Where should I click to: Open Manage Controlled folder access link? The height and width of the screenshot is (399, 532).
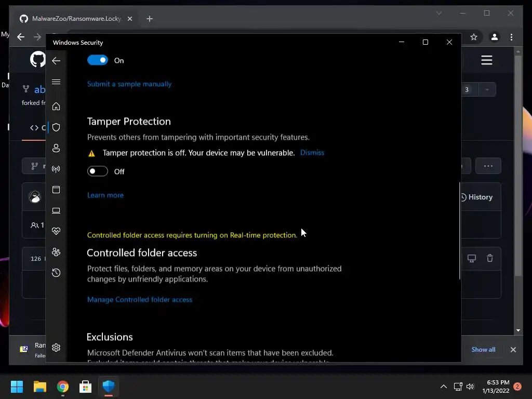pos(140,300)
